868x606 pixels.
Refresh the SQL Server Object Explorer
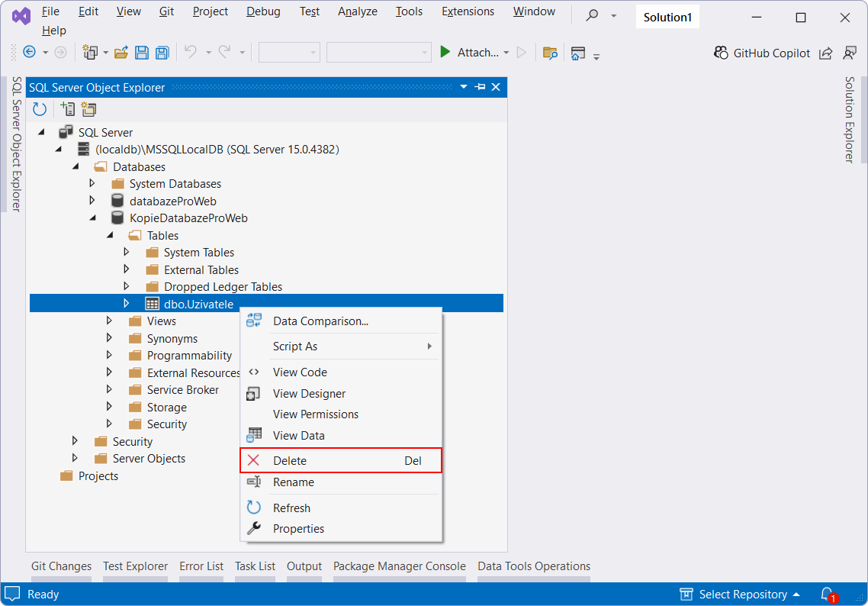(x=39, y=109)
